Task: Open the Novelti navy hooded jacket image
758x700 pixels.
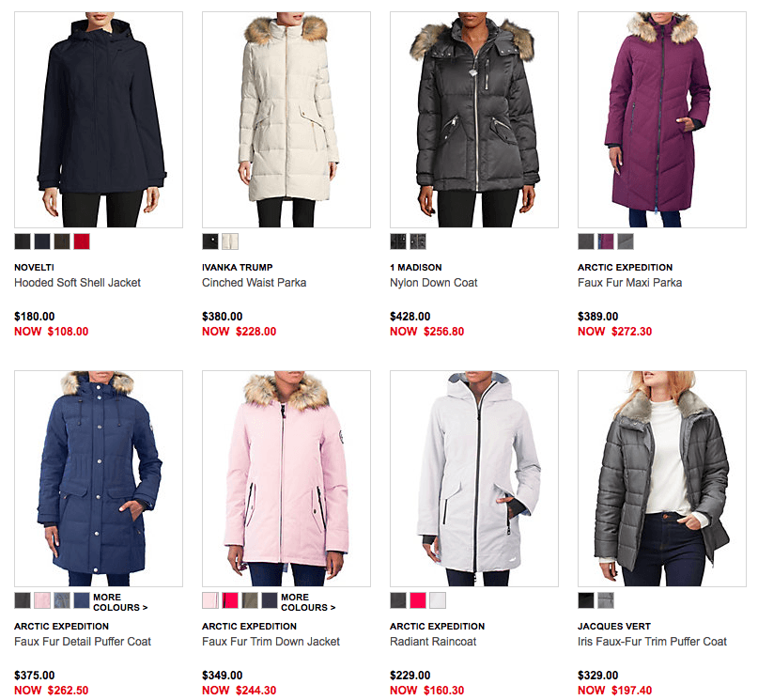Action: click(x=99, y=120)
